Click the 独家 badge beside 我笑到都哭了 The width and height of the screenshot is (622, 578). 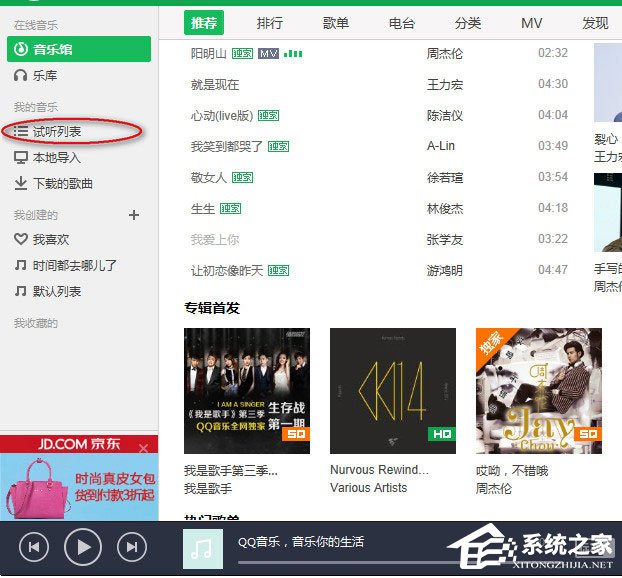click(278, 147)
